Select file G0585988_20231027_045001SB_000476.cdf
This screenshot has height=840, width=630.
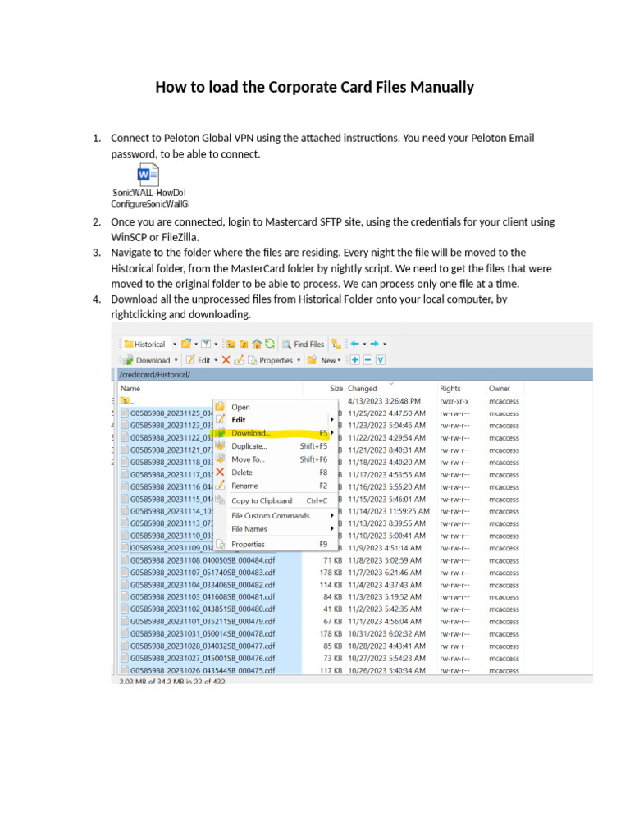203,659
